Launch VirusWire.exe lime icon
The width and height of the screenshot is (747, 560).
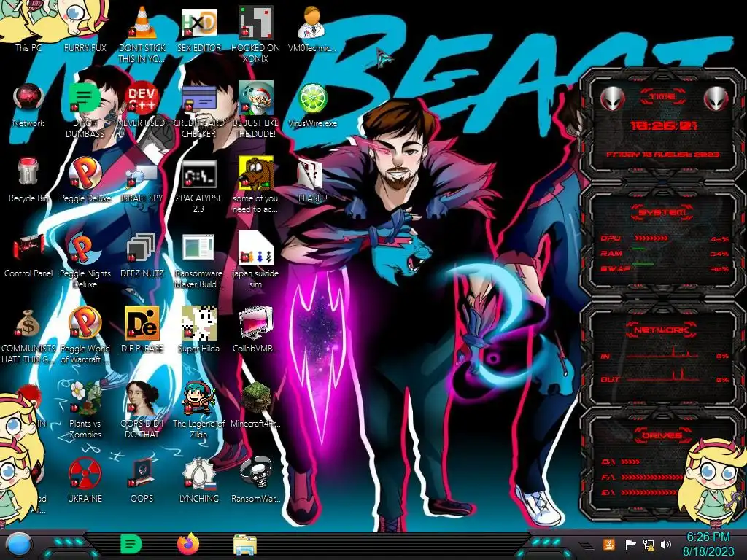point(312,98)
